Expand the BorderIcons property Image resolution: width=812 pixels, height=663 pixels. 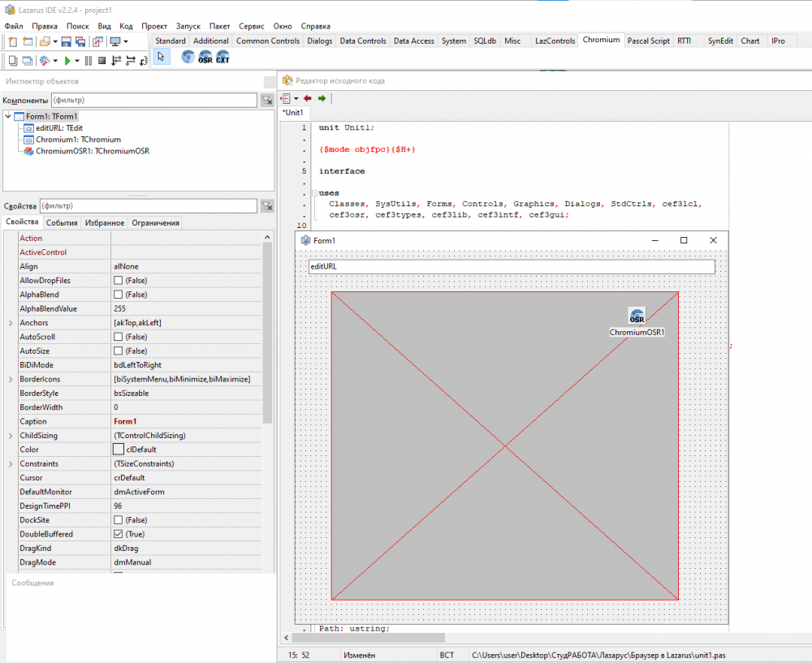tap(10, 379)
